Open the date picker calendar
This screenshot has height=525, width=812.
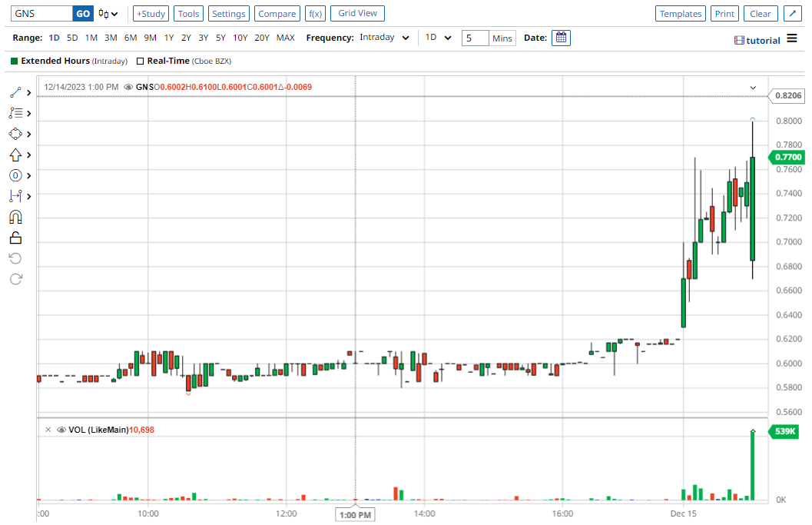[x=561, y=38]
